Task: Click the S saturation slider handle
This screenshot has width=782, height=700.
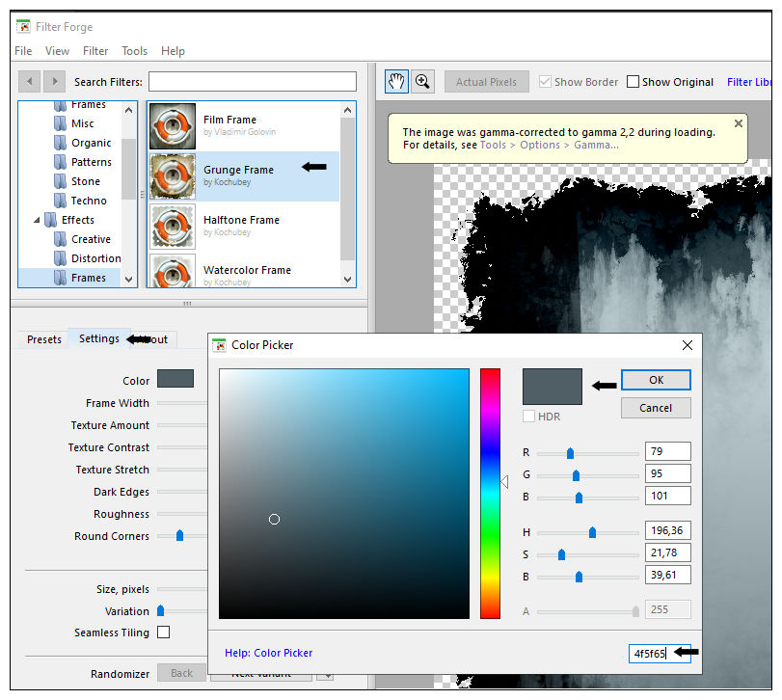Action: pyautogui.click(x=561, y=554)
